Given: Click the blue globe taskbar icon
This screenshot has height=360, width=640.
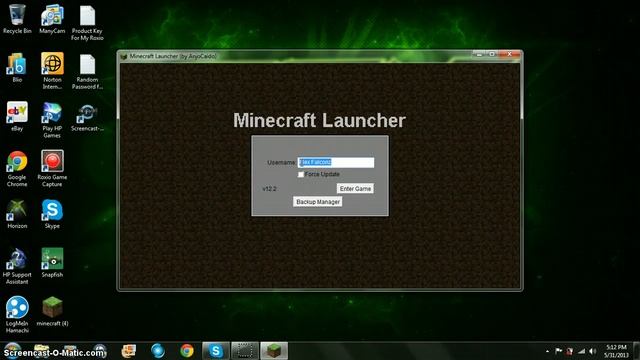Looking at the screenshot, I should (158, 351).
